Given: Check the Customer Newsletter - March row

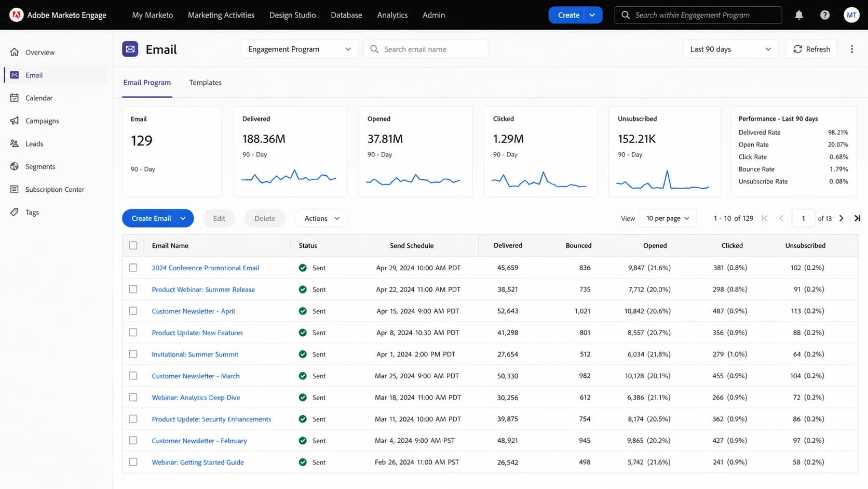Looking at the screenshot, I should pos(133,376).
